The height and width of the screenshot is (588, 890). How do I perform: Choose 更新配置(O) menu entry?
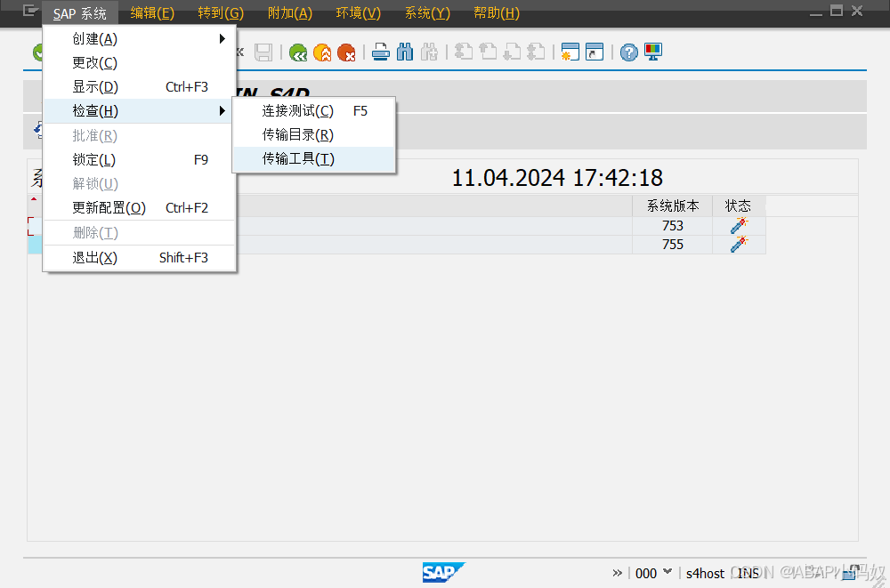140,208
